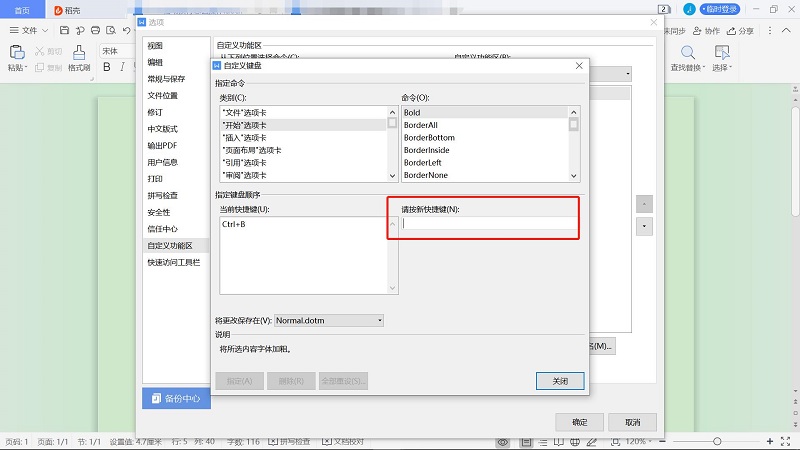Select Bold in the commands list

(412, 113)
